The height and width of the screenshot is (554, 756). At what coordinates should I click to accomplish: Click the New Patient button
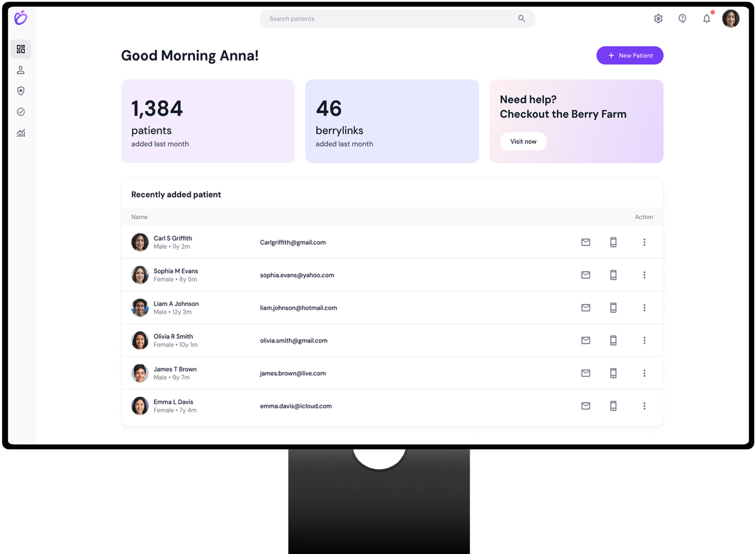pos(630,55)
